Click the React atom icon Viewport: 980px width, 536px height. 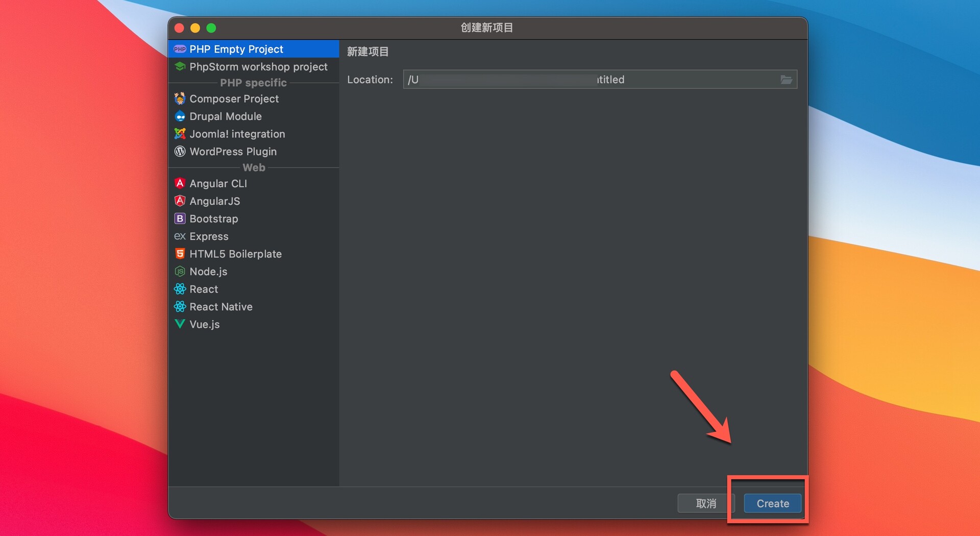[180, 289]
